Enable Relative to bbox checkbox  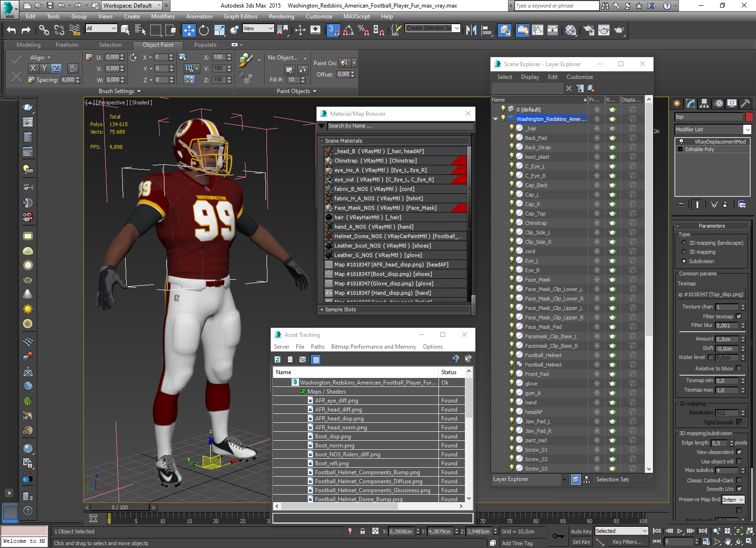click(x=739, y=368)
